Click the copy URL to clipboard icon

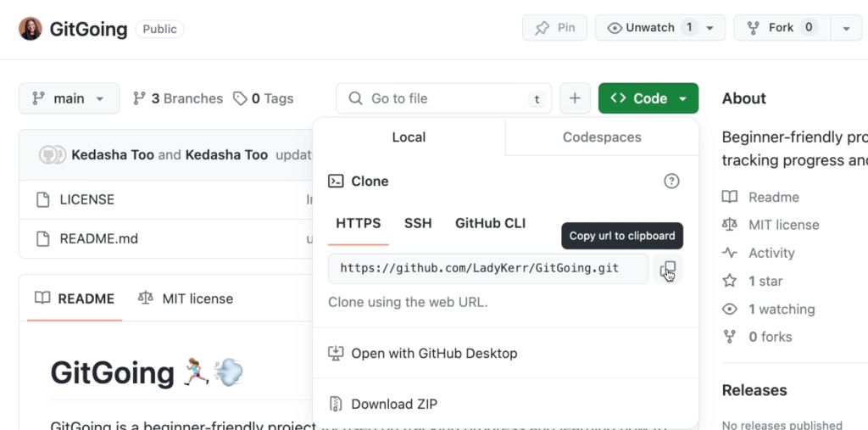point(668,269)
